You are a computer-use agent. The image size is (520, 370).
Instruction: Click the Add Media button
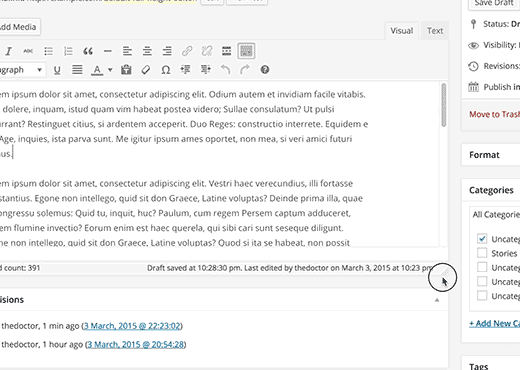[19, 27]
